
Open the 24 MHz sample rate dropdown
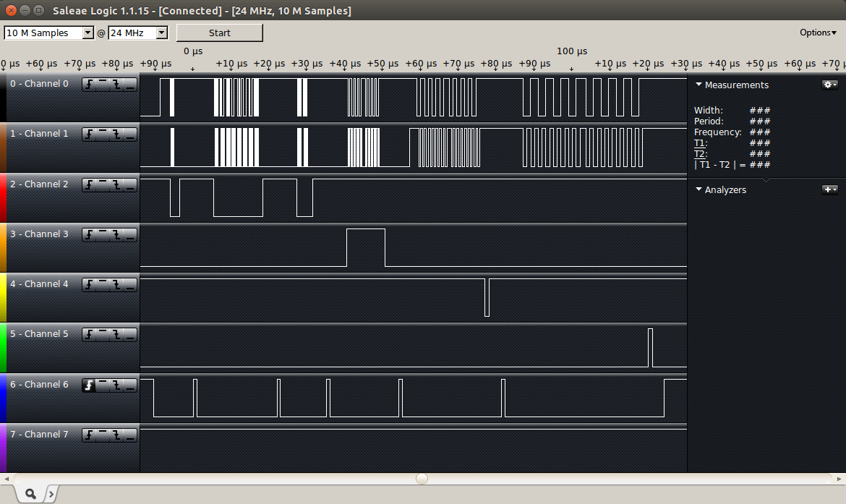click(138, 33)
